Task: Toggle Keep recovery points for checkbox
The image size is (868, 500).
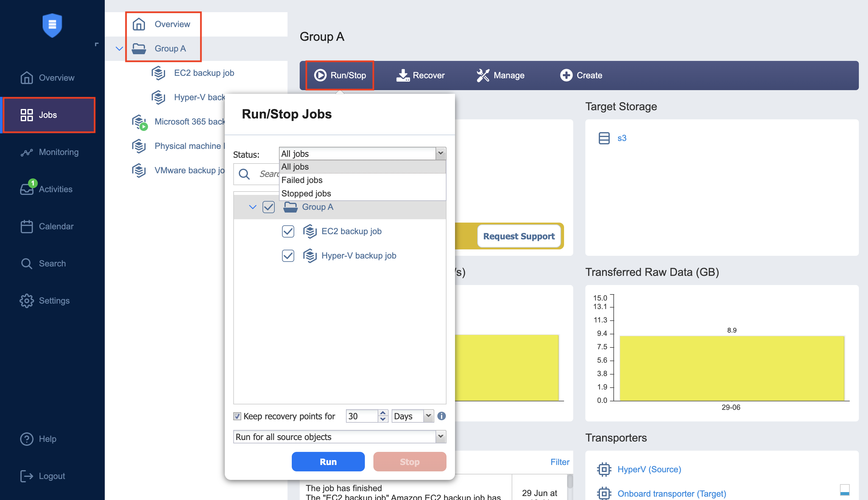Action: point(237,416)
